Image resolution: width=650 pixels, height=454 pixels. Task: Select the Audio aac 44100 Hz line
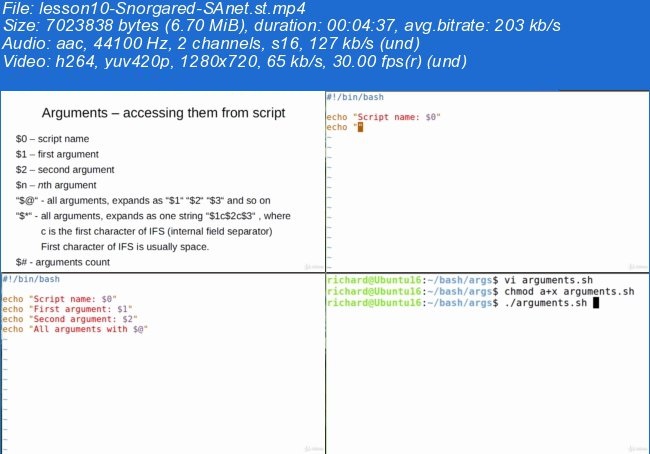click(x=211, y=44)
